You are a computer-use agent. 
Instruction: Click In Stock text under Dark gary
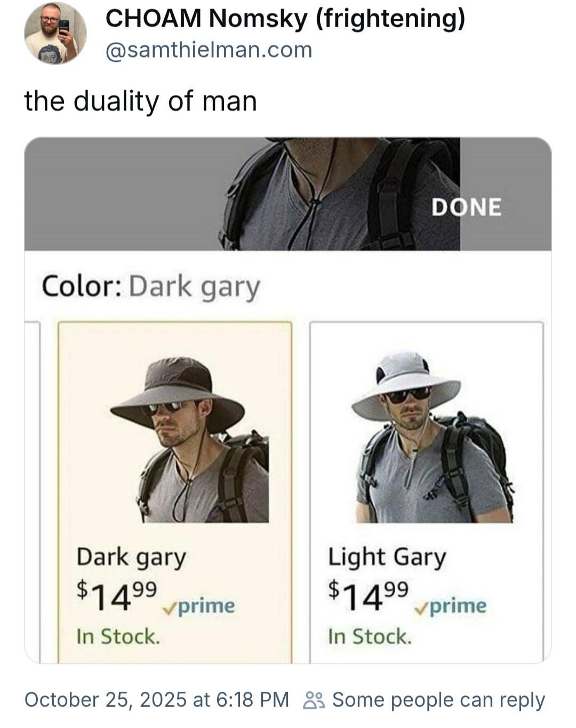(x=118, y=636)
